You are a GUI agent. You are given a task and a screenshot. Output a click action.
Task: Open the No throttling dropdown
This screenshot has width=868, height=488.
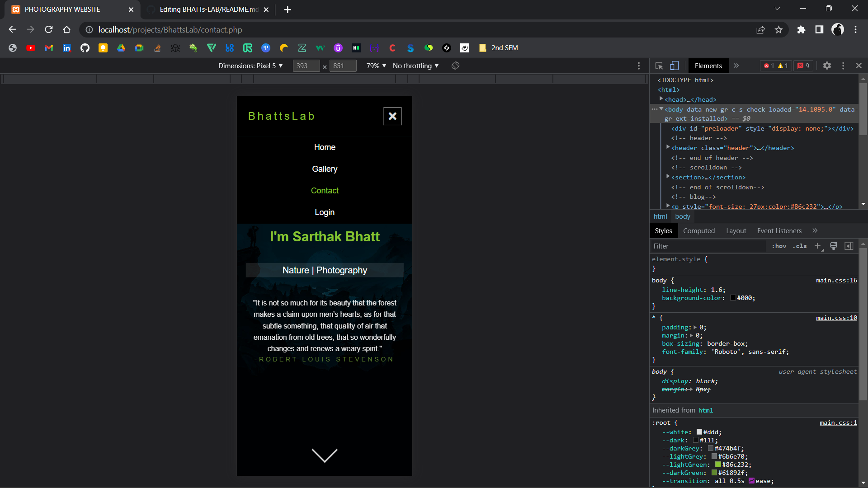pyautogui.click(x=416, y=66)
